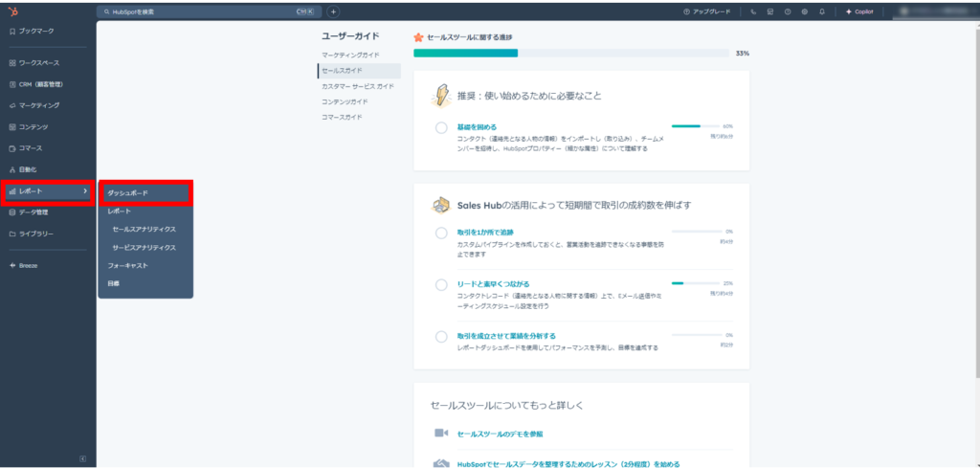This screenshot has height=468, width=980.
Task: Open the notifications bell icon
Action: [822, 11]
